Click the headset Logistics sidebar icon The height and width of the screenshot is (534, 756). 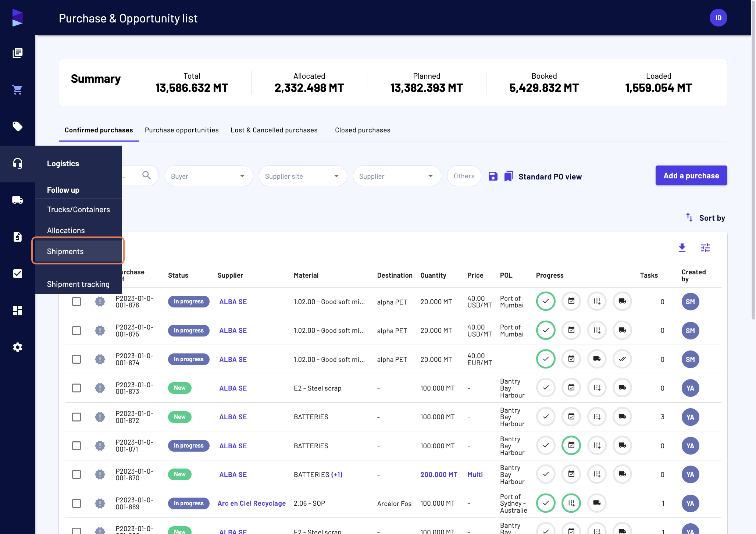18,163
